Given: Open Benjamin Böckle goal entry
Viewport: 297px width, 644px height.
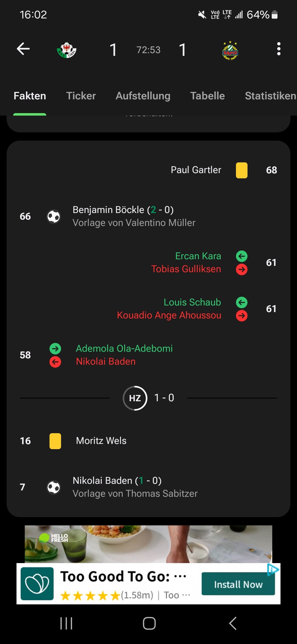Looking at the screenshot, I should click(123, 210).
